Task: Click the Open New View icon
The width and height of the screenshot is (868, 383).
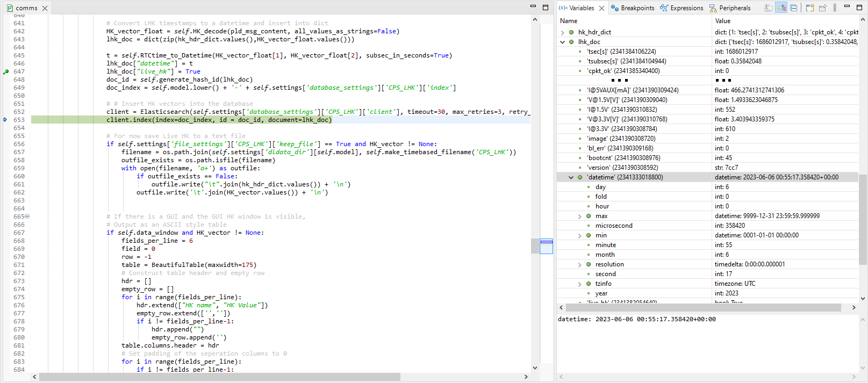Action: [810, 8]
